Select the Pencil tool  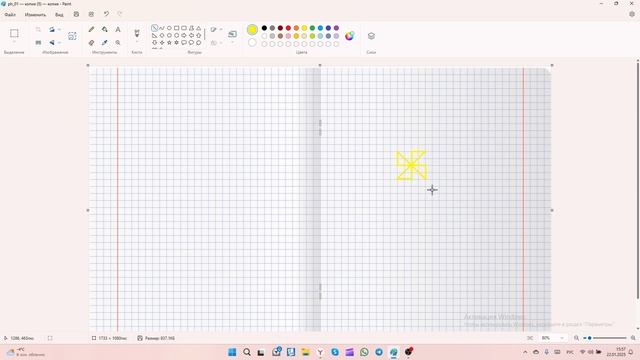click(91, 29)
